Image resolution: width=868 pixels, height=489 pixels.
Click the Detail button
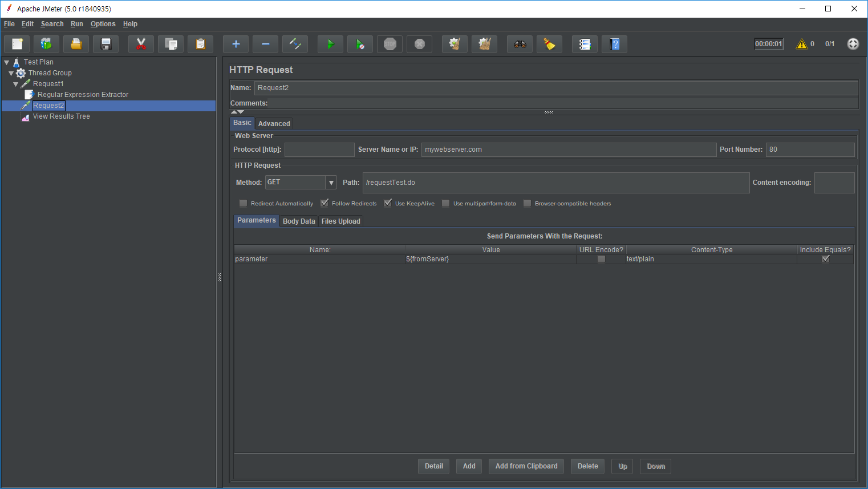pyautogui.click(x=433, y=466)
